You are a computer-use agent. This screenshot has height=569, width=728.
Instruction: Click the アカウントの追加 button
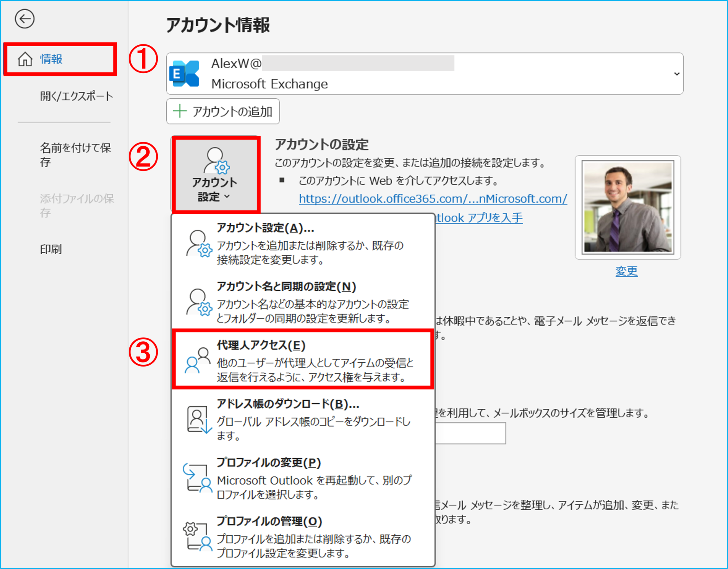223,112
